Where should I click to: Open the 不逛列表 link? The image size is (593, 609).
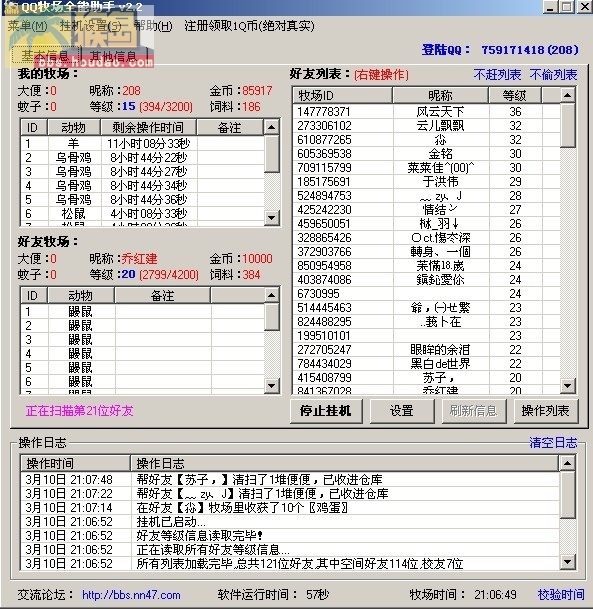coord(497,75)
